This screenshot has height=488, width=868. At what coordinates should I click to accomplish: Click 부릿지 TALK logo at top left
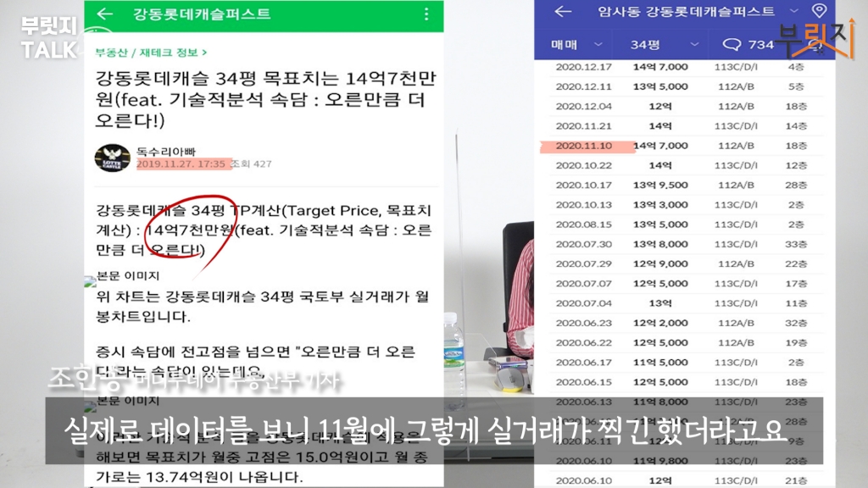pos(48,38)
